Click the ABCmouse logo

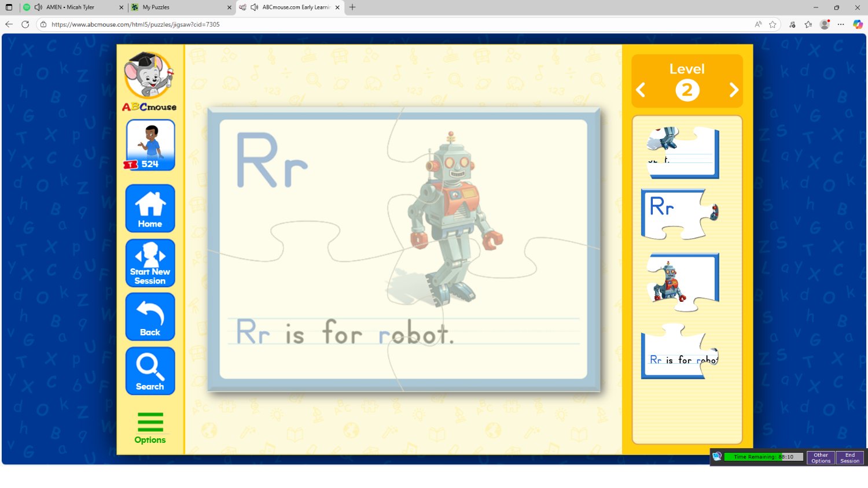(x=150, y=81)
